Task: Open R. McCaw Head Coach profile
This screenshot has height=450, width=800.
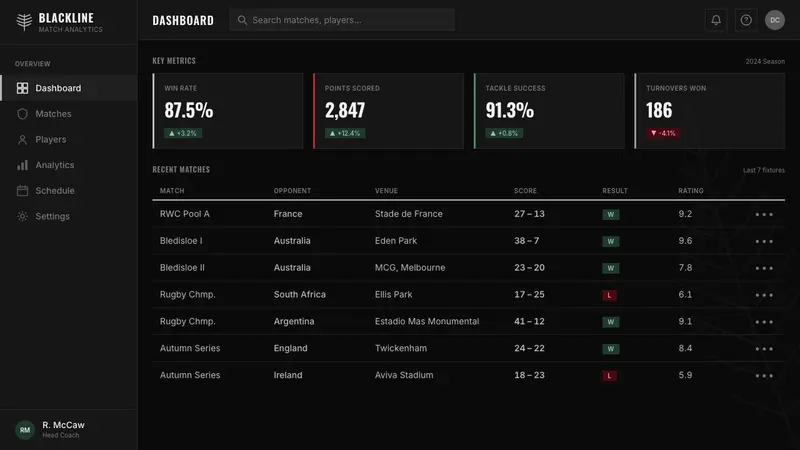Action: (x=68, y=430)
